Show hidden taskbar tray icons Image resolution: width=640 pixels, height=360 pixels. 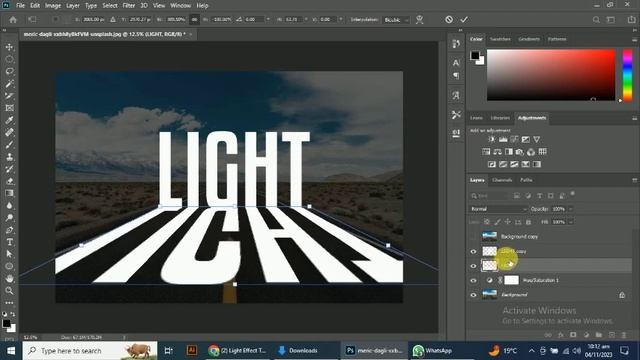(x=531, y=351)
